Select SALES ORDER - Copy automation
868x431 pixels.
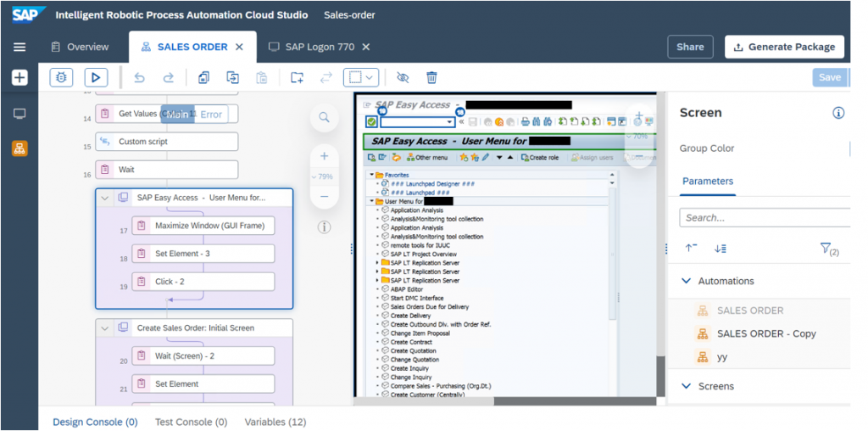[x=766, y=333]
